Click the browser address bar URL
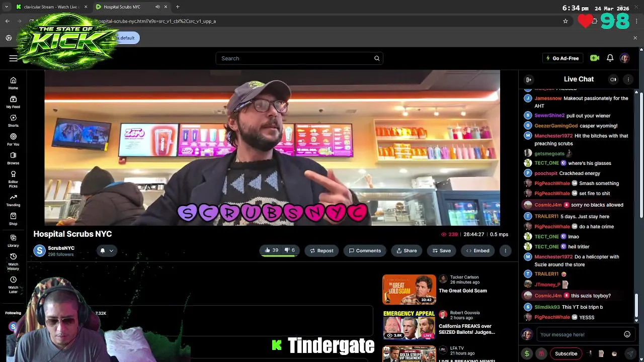This screenshot has width=644, height=362. coord(156,21)
